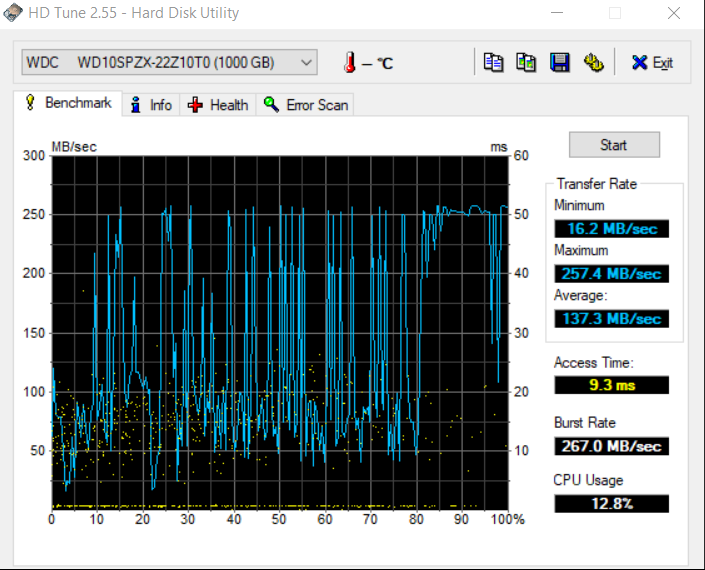This screenshot has width=705, height=570.
Task: Select the Error Scan tab
Action: coord(306,105)
